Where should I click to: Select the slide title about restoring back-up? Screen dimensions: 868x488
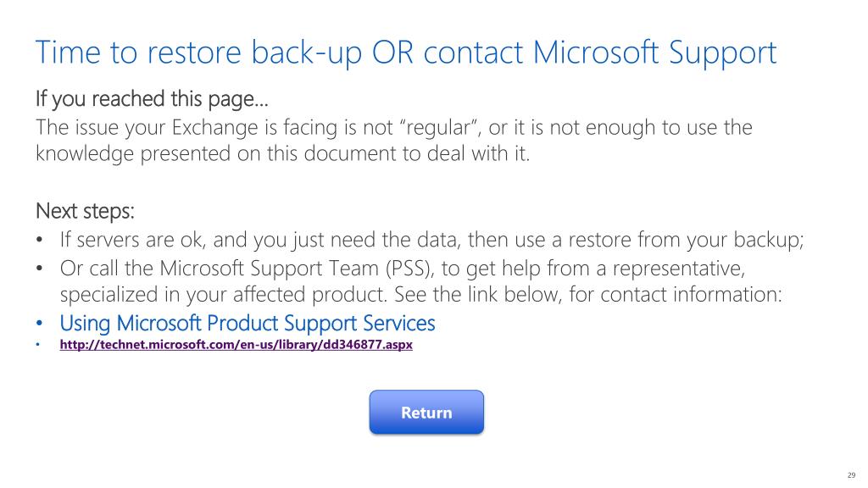[x=406, y=53]
